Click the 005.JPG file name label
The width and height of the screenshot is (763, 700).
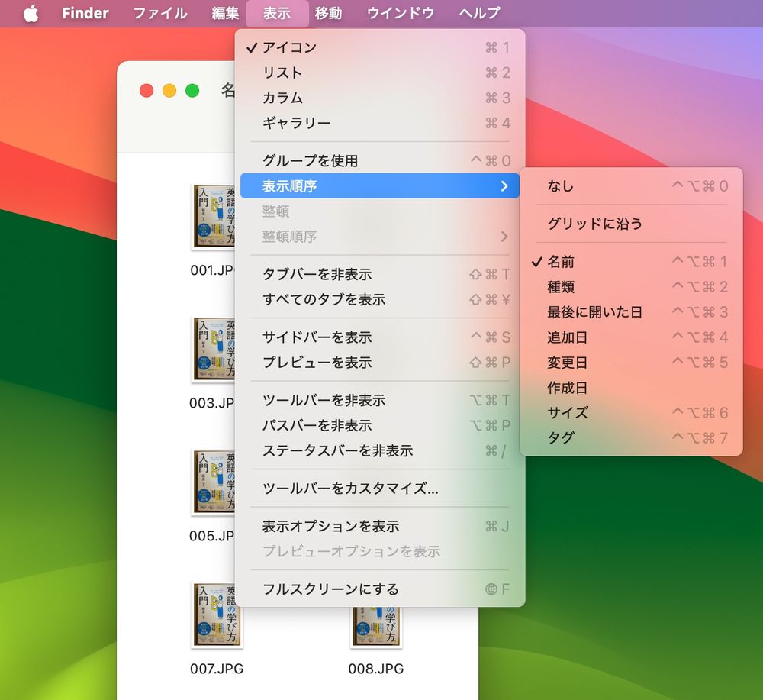211,536
